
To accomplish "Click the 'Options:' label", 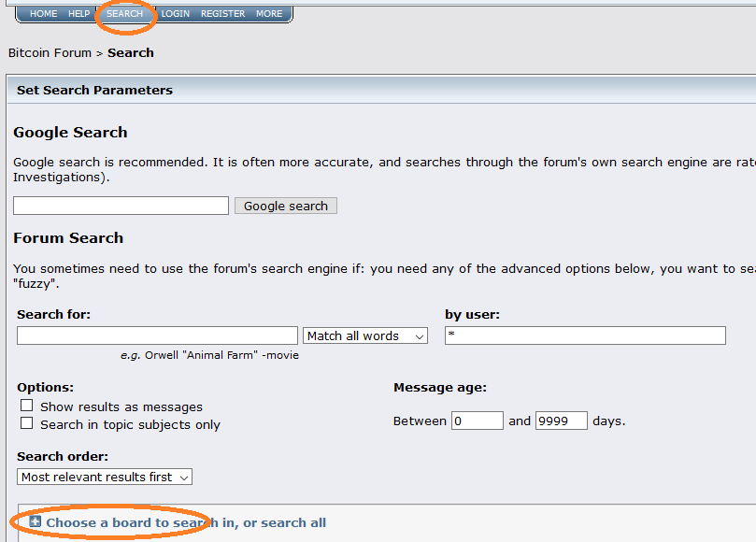I will [45, 387].
